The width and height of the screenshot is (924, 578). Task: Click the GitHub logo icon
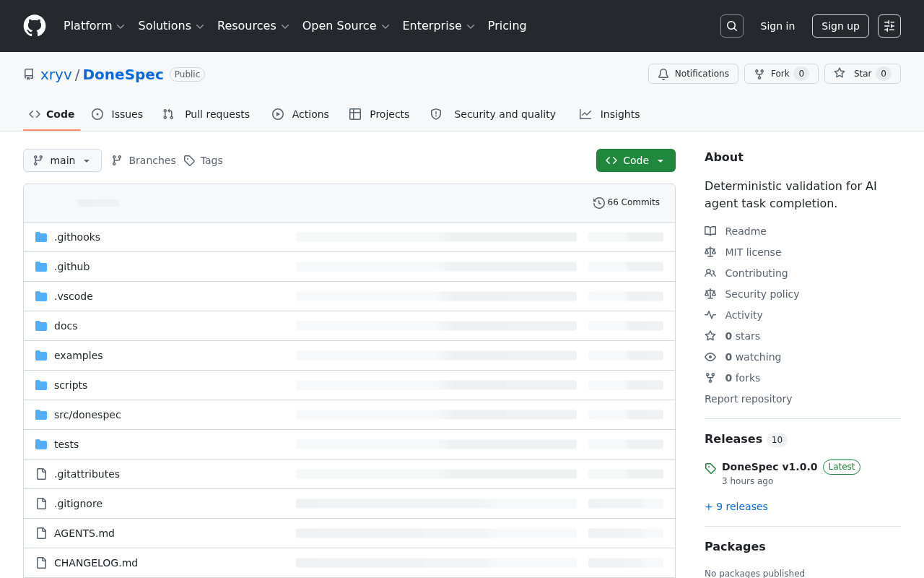pos(35,26)
